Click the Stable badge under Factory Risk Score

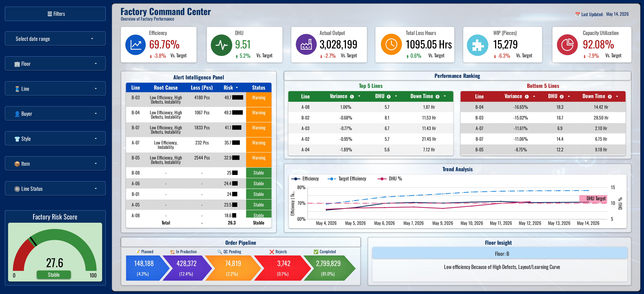click(x=54, y=275)
